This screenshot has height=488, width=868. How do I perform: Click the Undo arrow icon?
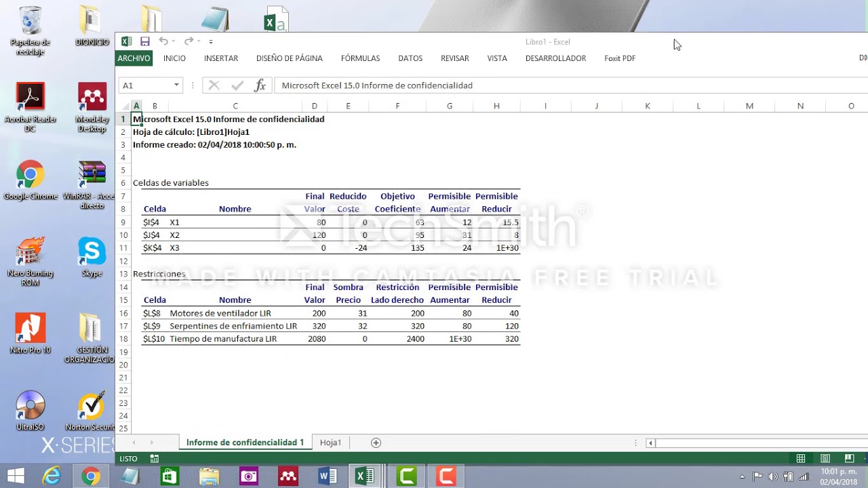(163, 41)
